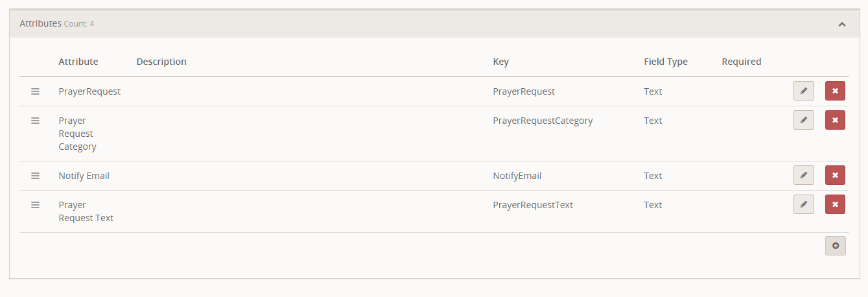This screenshot has height=297, width=868.
Task: Edit the PrayerRequest attribute
Action: tap(803, 91)
